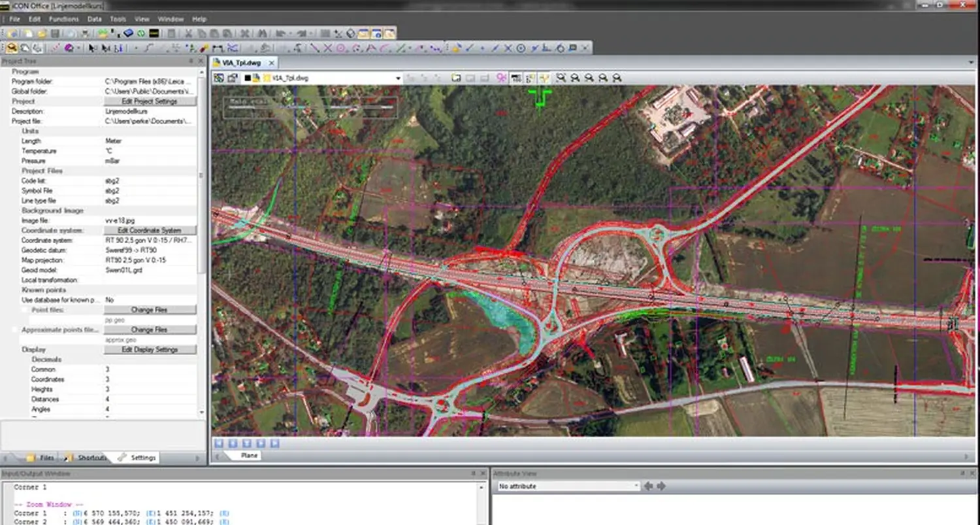Close the VIA_Tpl.dwg document tab
980x525 pixels.
click(271, 63)
